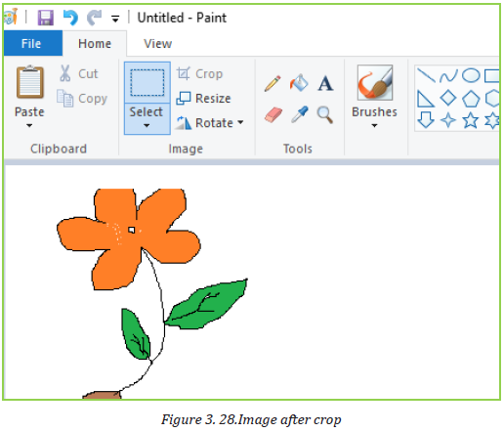The width and height of the screenshot is (504, 432).
Task: Open the Brushes dropdown arrow
Action: [374, 125]
